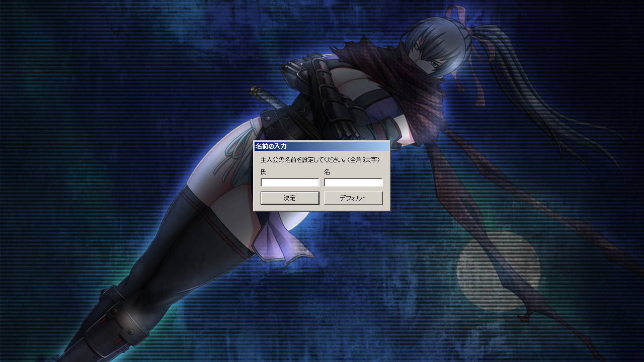644x362 pixels.
Task: Click the 氏 (surname) input field
Action: pyautogui.click(x=290, y=183)
